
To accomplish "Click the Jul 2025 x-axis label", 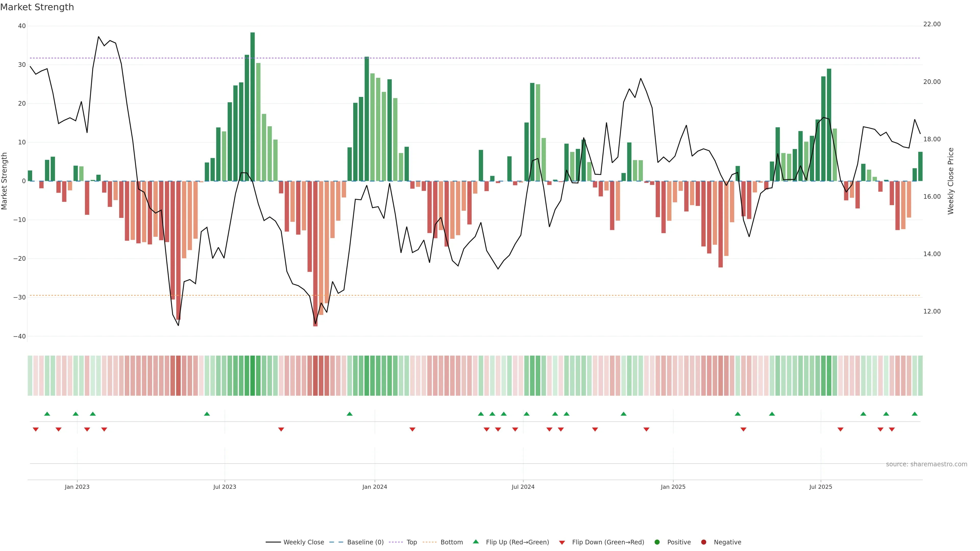I will (x=820, y=487).
